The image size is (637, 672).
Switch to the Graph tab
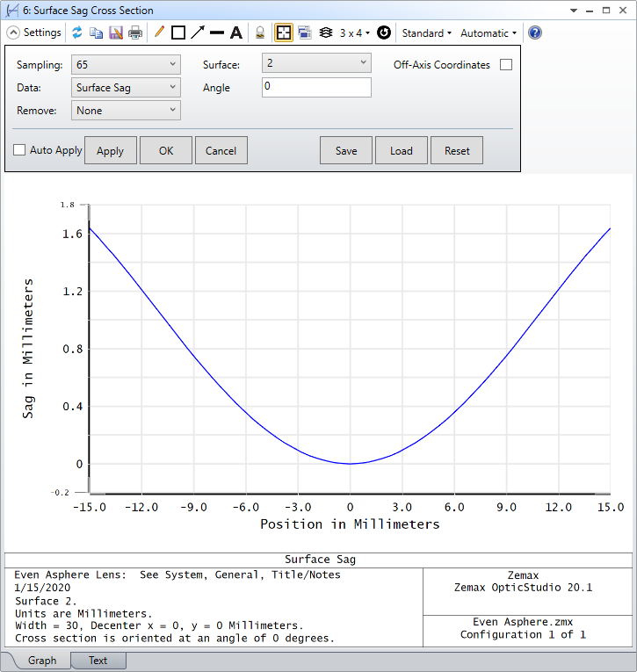click(x=41, y=660)
